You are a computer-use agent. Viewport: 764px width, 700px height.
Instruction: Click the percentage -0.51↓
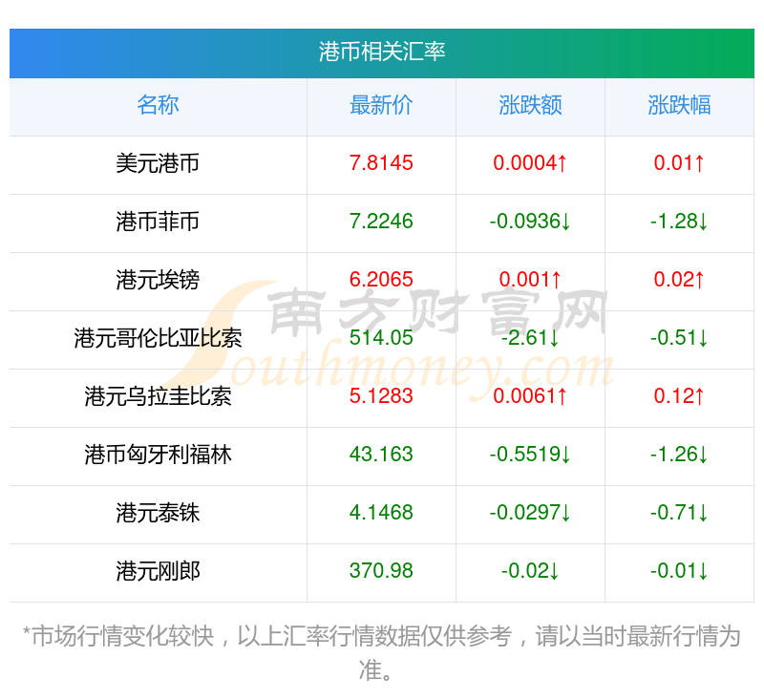tap(679, 338)
